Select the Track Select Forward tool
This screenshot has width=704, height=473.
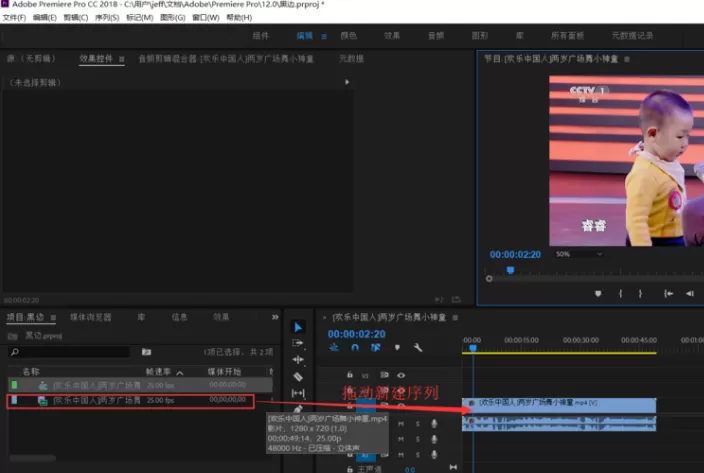tap(298, 343)
